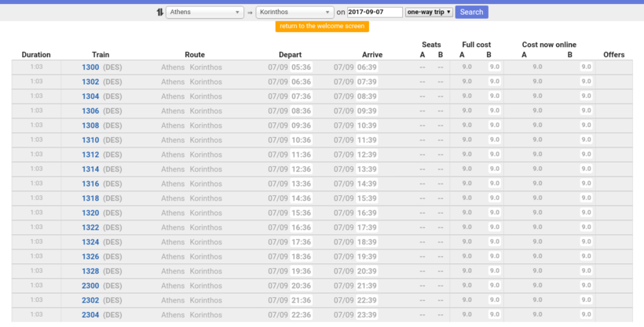Swap origin and destination stations icon
This screenshot has height=327, width=644.
click(160, 13)
